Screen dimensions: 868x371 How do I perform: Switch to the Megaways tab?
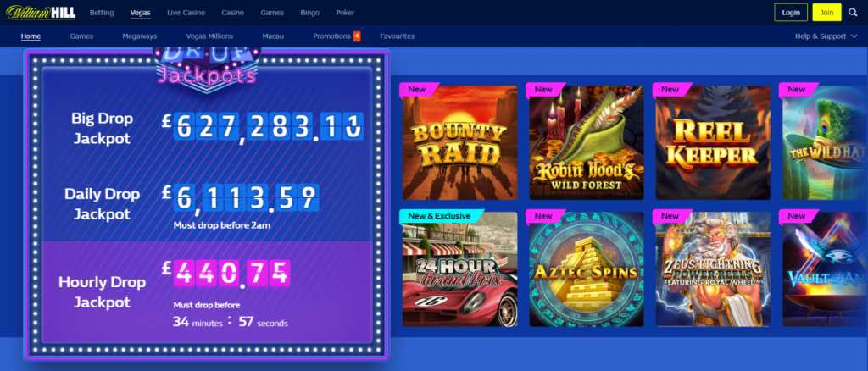[x=140, y=36]
